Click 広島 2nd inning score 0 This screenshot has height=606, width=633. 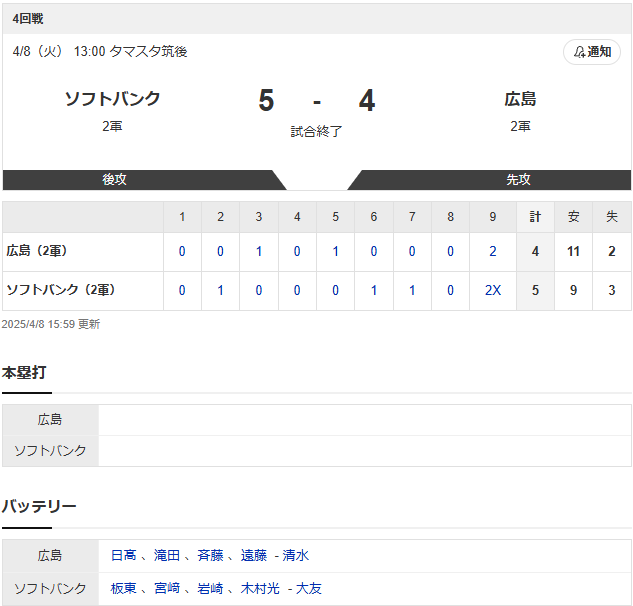point(220,252)
